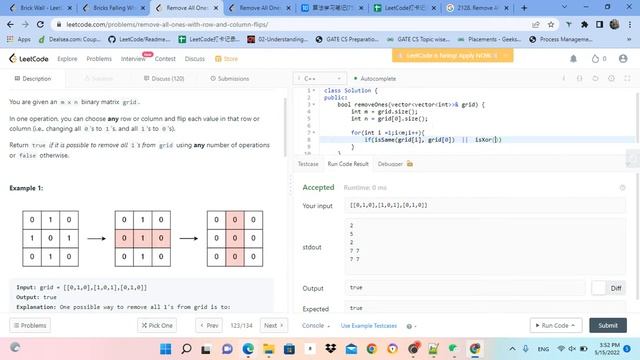This screenshot has width=640, height=360.
Task: Open the Explore nav menu
Action: coord(67,59)
